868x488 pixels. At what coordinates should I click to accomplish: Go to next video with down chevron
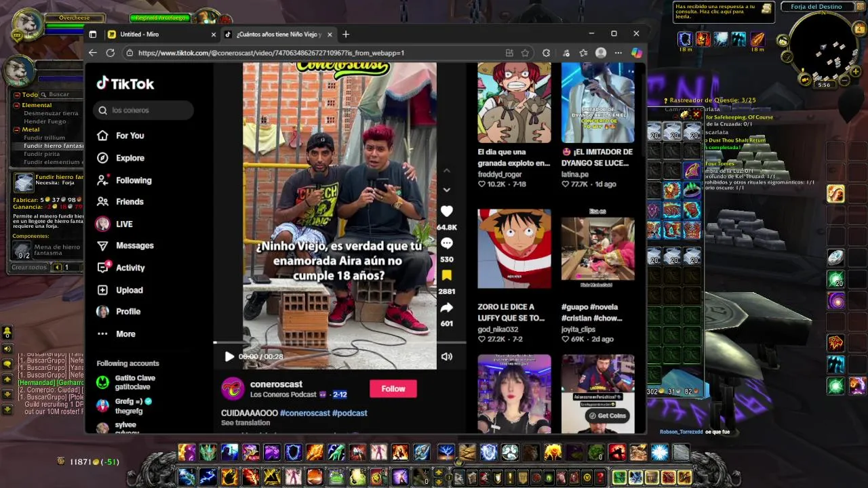tap(446, 190)
